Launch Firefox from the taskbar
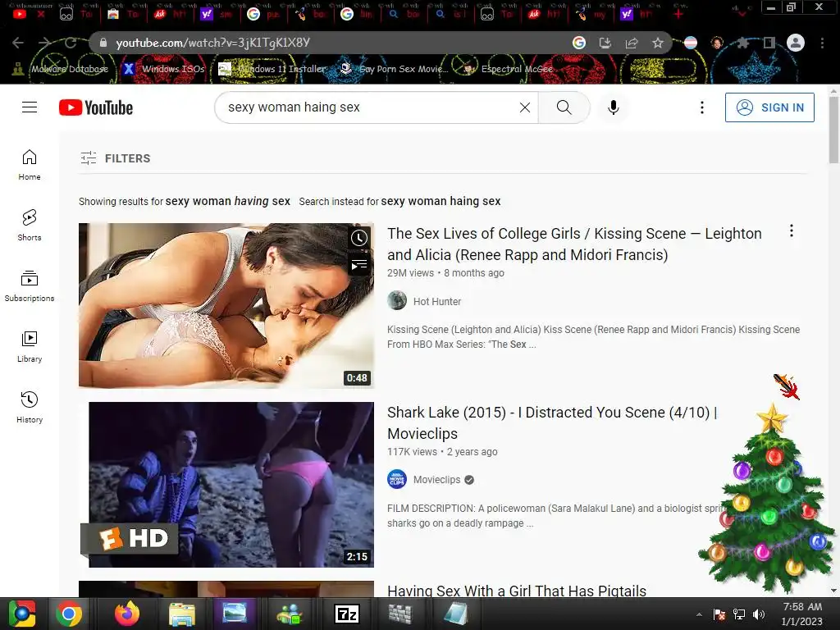 127,614
